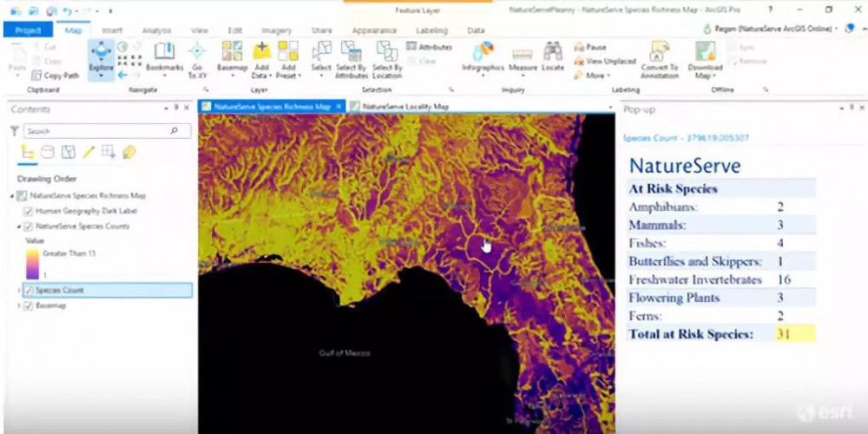Open the Infographics tool
The width and height of the screenshot is (868, 434).
click(483, 57)
